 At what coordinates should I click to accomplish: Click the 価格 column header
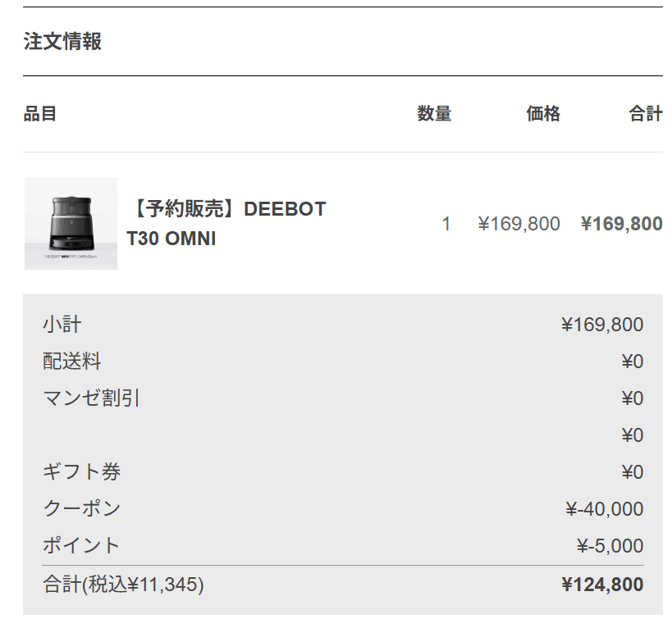click(x=543, y=114)
